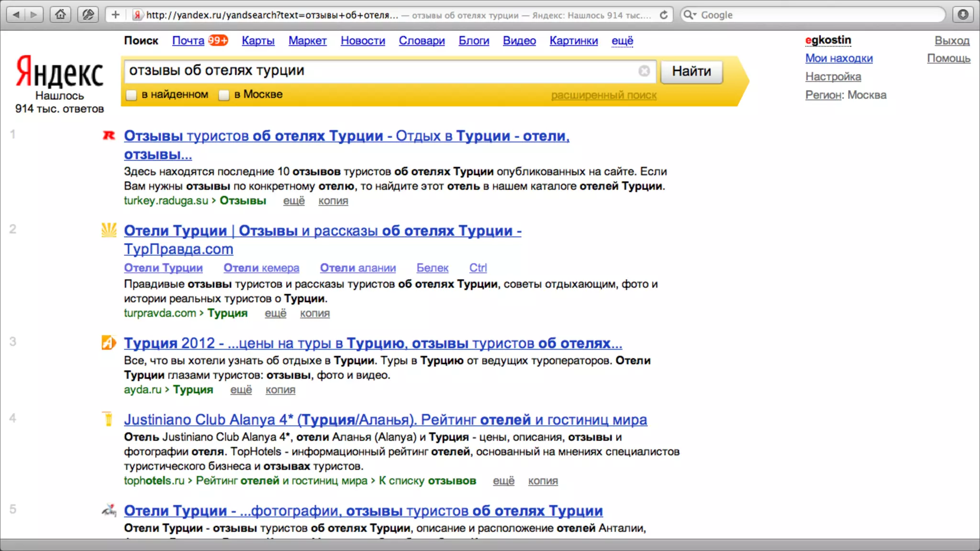The image size is (980, 551).
Task: Reload page with the refresh icon
Action: (664, 15)
